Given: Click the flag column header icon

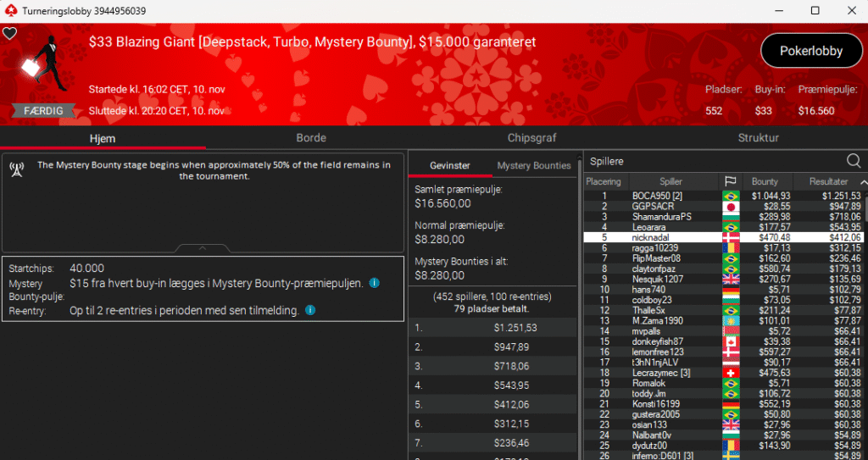Looking at the screenshot, I should click(730, 181).
